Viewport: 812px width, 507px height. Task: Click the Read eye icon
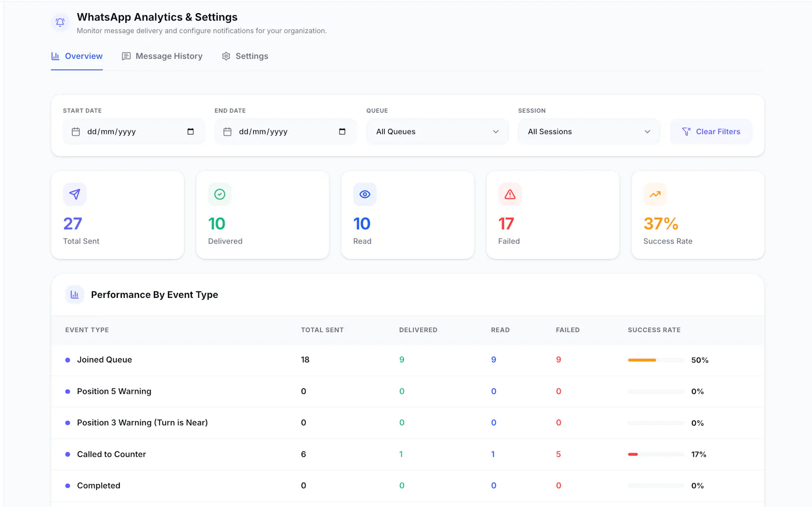pyautogui.click(x=365, y=194)
